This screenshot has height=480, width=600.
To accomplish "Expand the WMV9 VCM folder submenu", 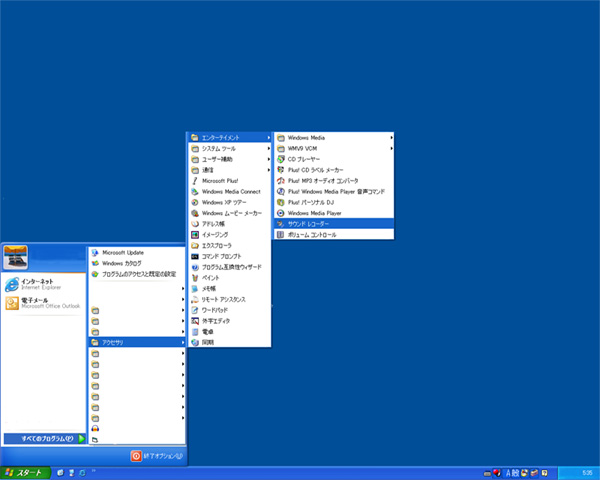I will (334, 148).
